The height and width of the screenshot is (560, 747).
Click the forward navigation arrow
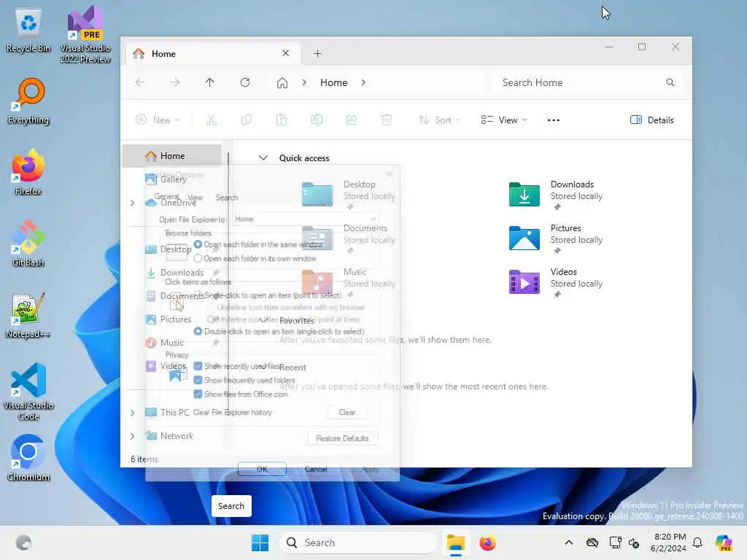pos(175,82)
